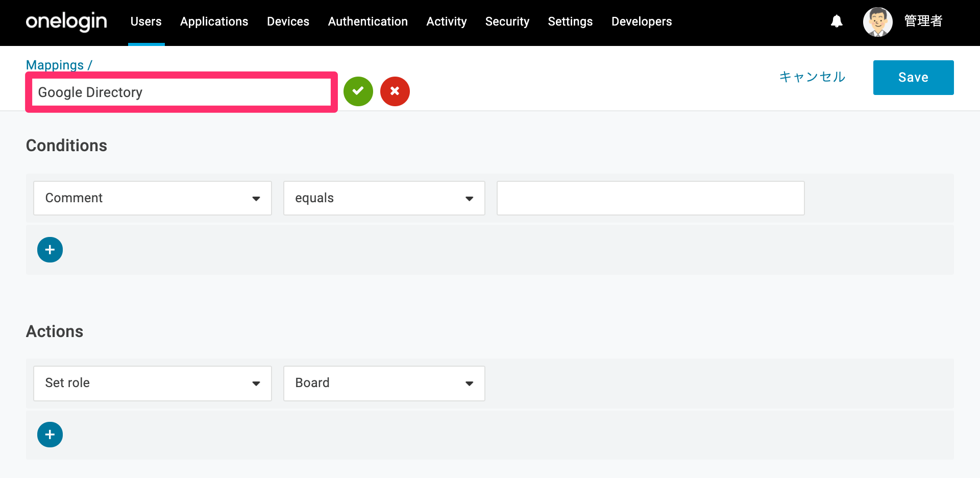Expand the Board role dropdown
This screenshot has height=478, width=980.
[384, 384]
